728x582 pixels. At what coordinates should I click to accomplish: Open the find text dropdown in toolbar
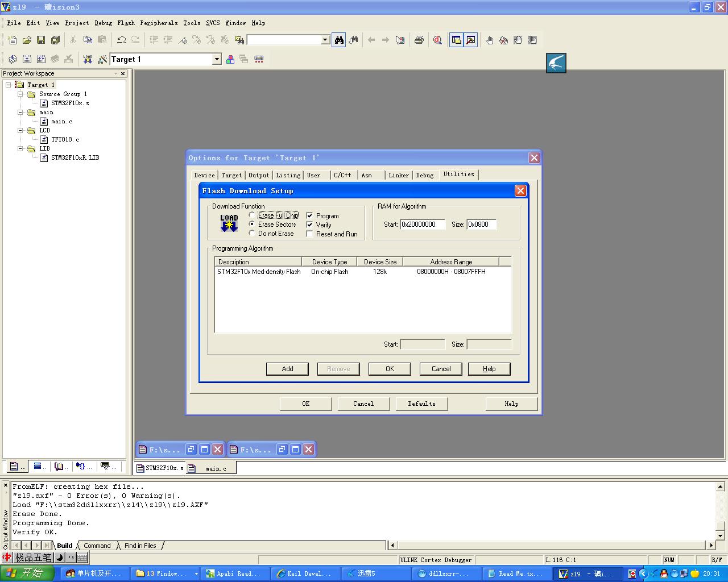pyautogui.click(x=325, y=40)
